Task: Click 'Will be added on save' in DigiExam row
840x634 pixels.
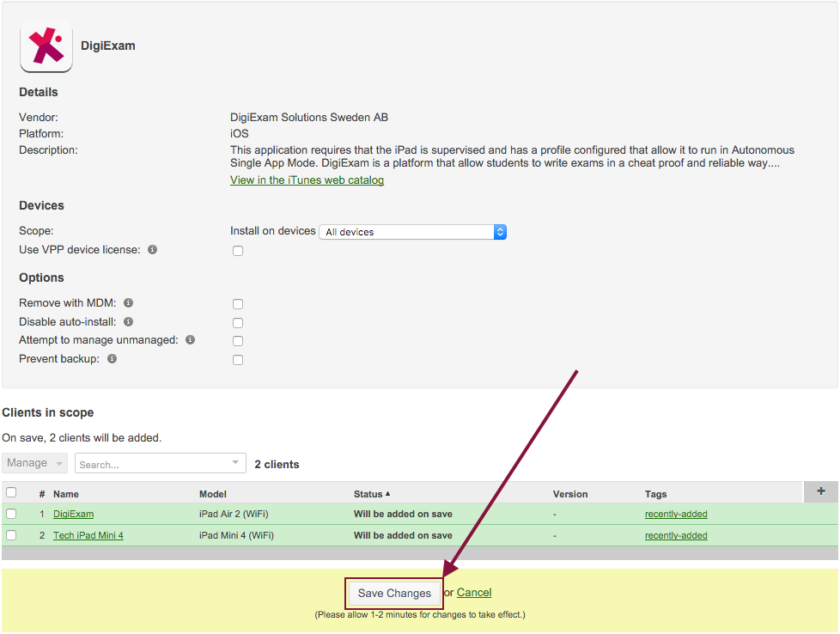Action: (403, 514)
